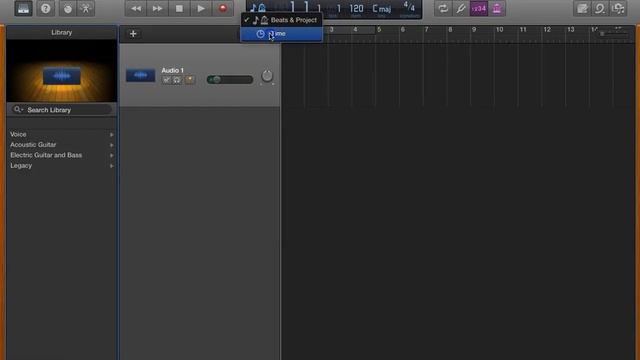Expand Electric Guitar and Bass category
The height and width of the screenshot is (360, 640).
pos(62,156)
